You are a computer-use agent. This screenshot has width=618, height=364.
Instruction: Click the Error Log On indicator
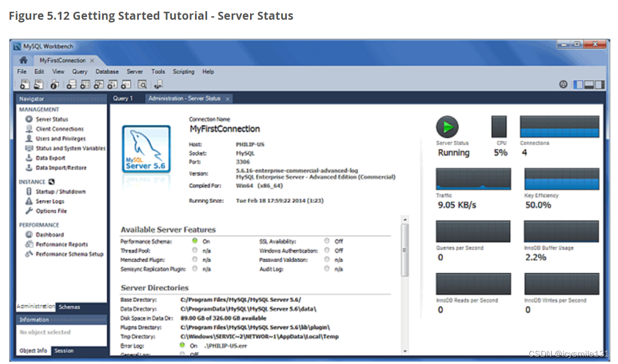coord(182,345)
